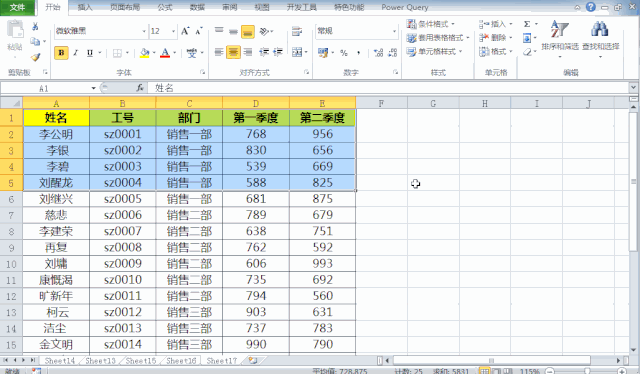Switch to the Power Query tab

[x=405, y=7]
